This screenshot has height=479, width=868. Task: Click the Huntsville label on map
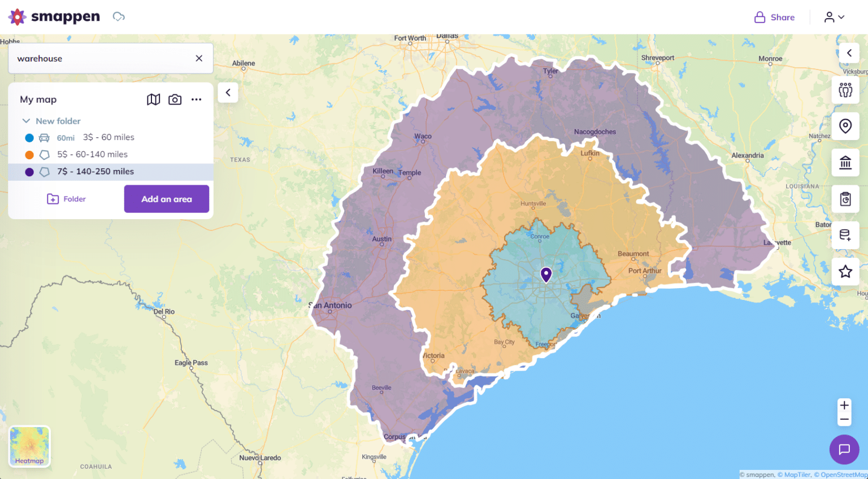(533, 203)
